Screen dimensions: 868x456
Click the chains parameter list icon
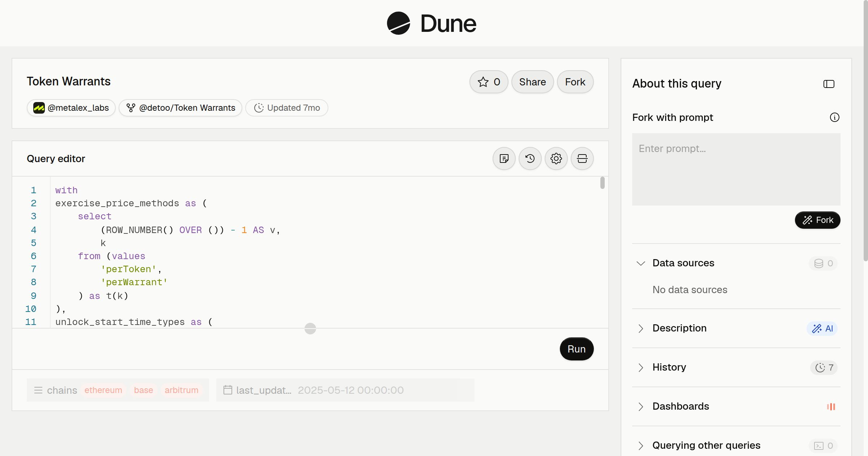(x=38, y=390)
